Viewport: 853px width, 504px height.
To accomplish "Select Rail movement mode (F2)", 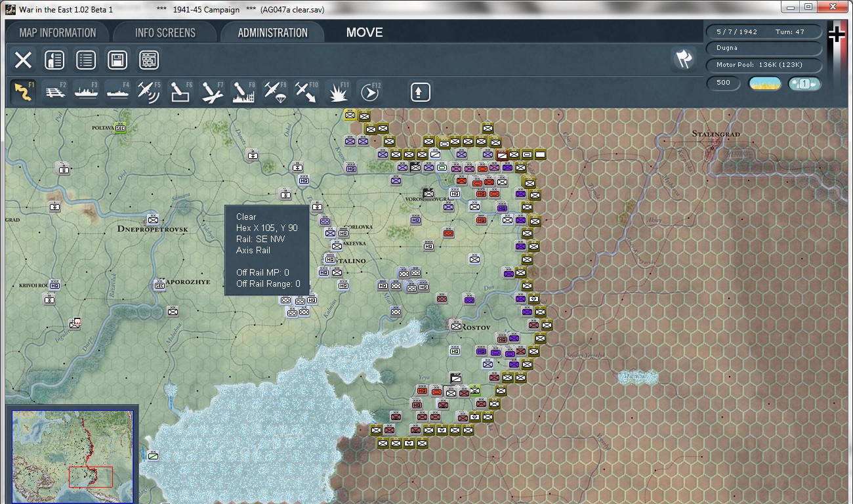I will point(56,92).
